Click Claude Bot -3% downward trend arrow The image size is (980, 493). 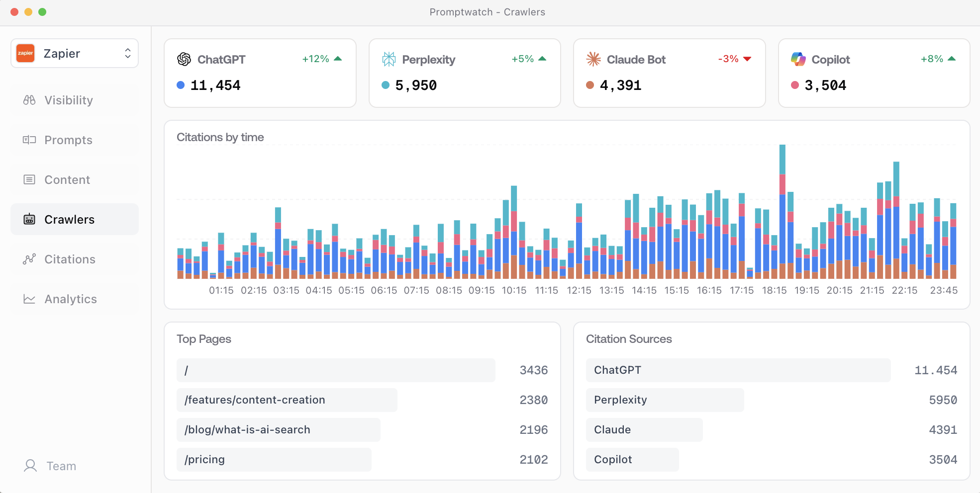point(747,59)
